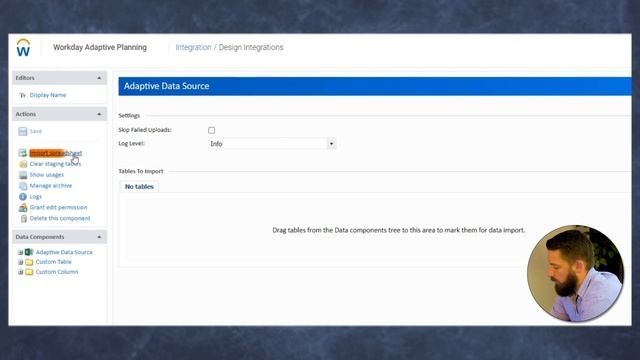This screenshot has width=640, height=360.
Task: Click the Workday Adaptive Planning title
Action: pos(100,47)
